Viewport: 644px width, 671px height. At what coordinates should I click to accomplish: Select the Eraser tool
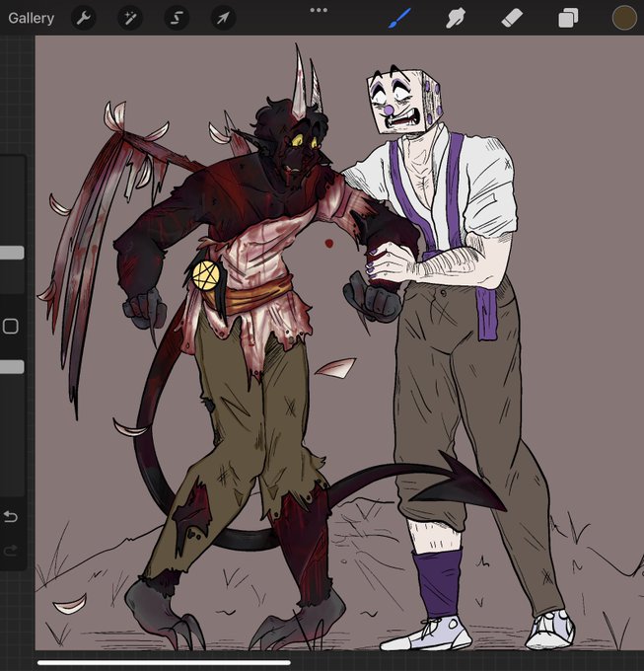click(512, 19)
